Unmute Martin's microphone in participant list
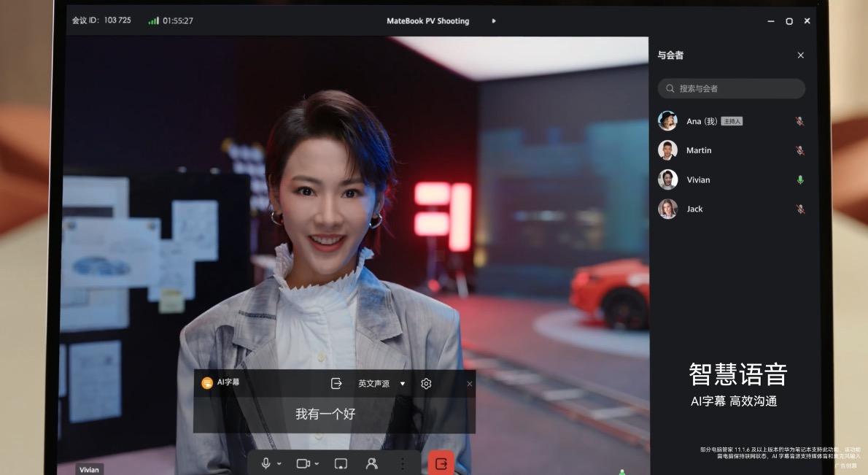The height and width of the screenshot is (475, 868). click(x=800, y=150)
